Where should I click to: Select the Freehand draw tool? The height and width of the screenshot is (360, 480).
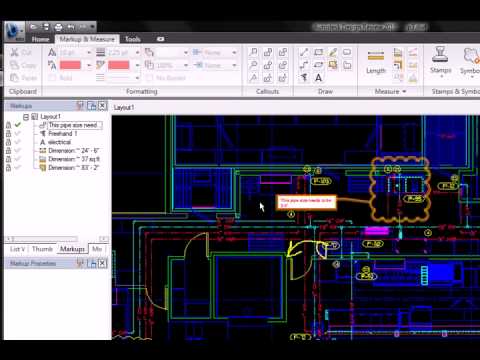pyautogui.click(x=304, y=78)
